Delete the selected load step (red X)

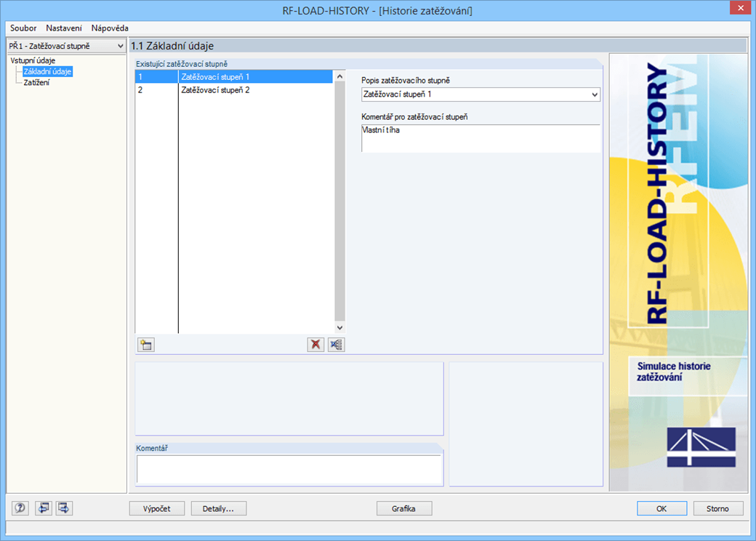[x=315, y=345]
